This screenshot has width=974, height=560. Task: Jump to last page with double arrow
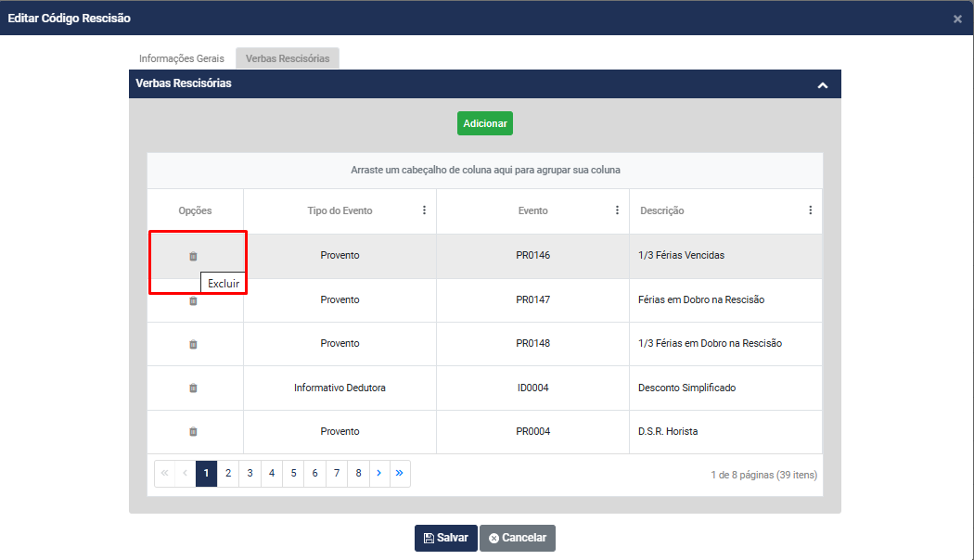tap(400, 473)
